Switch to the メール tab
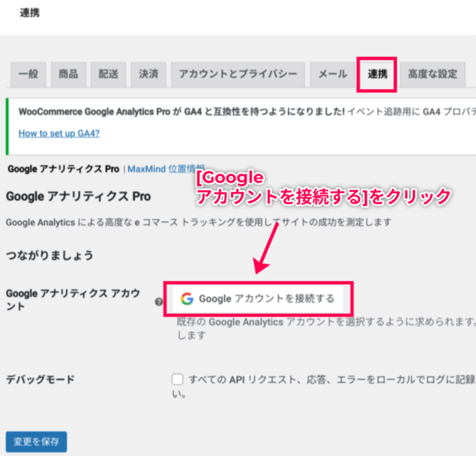Image resolution: width=476 pixels, height=456 pixels. (x=333, y=74)
